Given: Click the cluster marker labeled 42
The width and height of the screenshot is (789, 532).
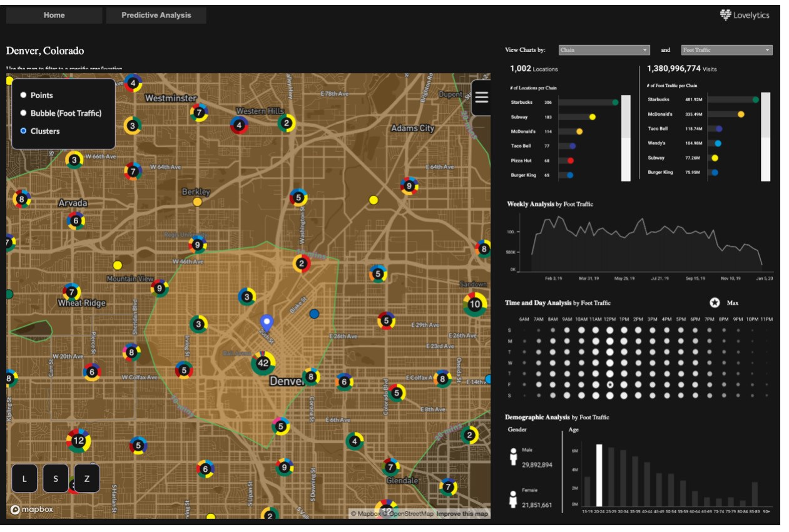Looking at the screenshot, I should coord(263,363).
